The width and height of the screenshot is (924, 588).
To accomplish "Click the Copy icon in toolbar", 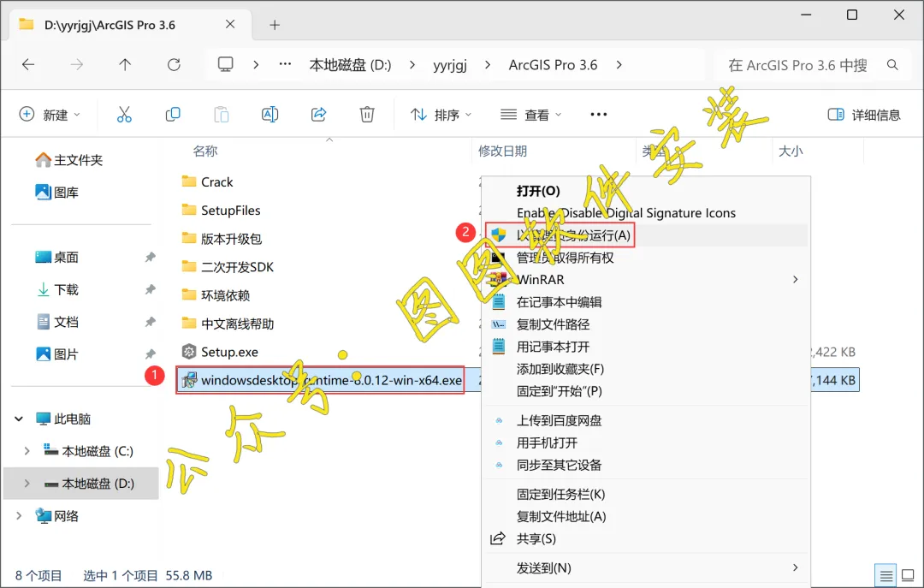I will click(x=173, y=115).
